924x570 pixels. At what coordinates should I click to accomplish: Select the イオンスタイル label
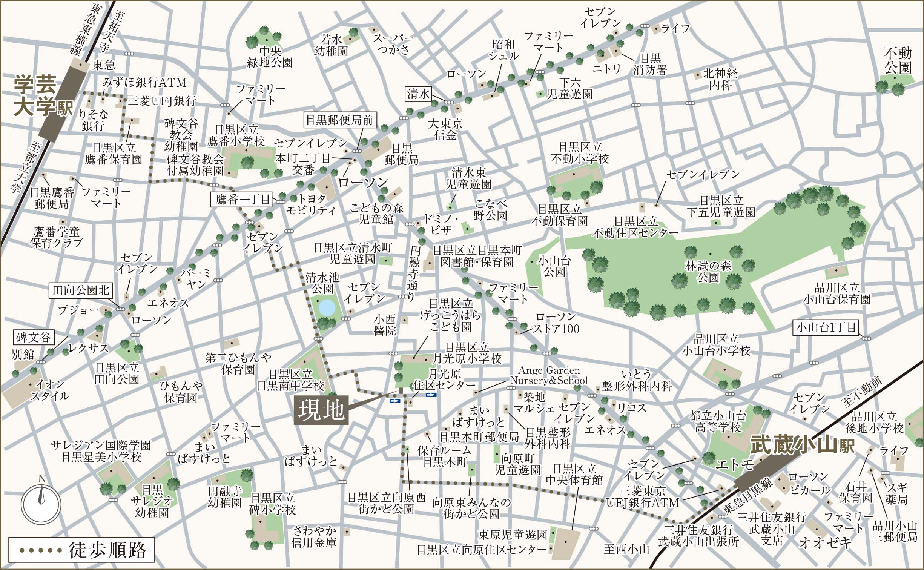[51, 390]
